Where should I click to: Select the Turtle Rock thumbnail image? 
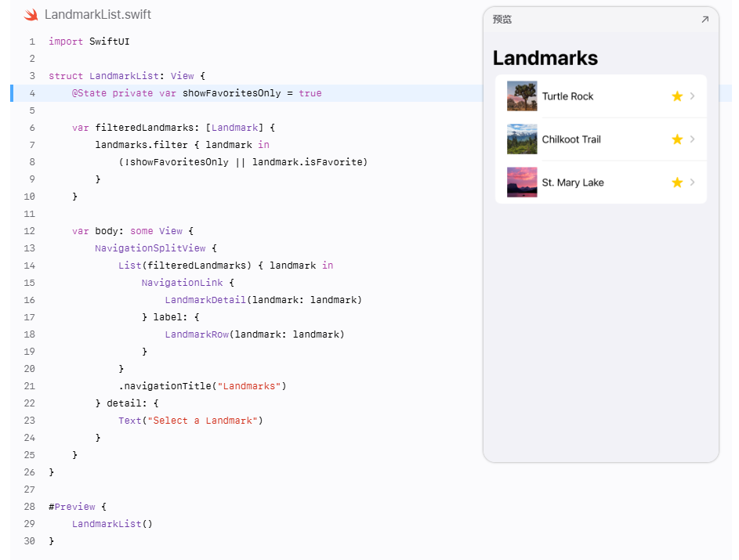(522, 96)
